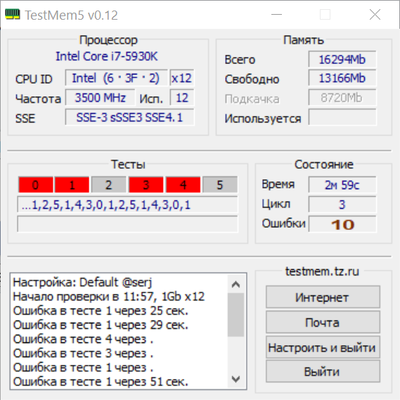The height and width of the screenshot is (400, 400).
Task: Click the errors count 10
Action: click(342, 224)
